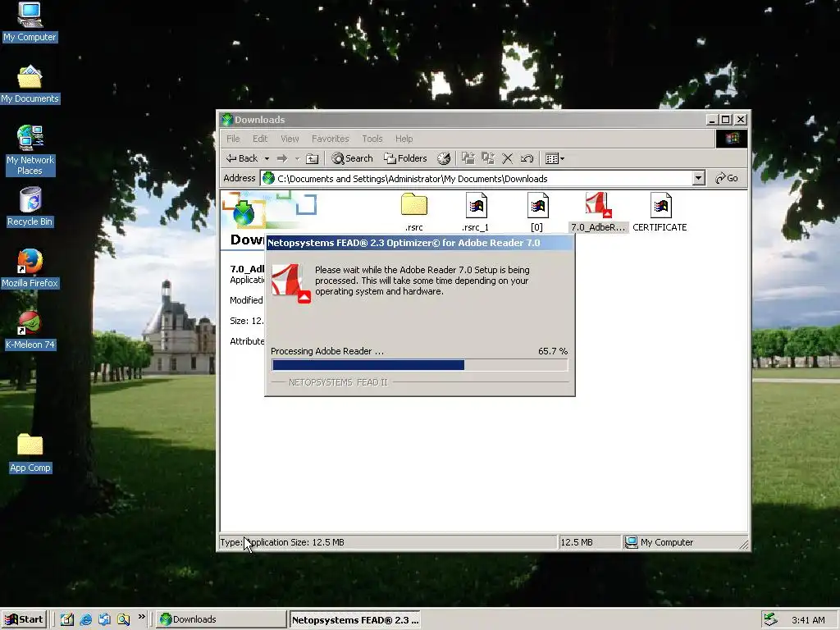Click the Back arrow in Downloads toolbar
This screenshot has height=630, width=840.
242,158
